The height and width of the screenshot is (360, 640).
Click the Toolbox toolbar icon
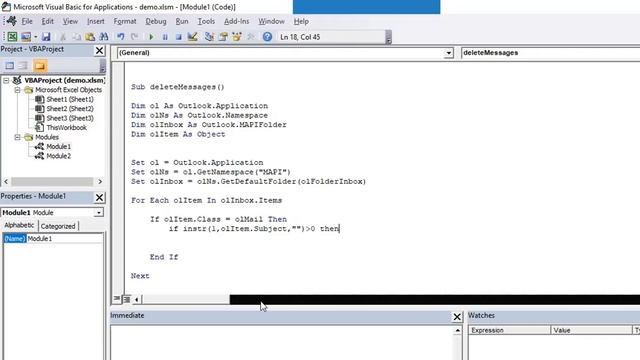click(x=251, y=37)
